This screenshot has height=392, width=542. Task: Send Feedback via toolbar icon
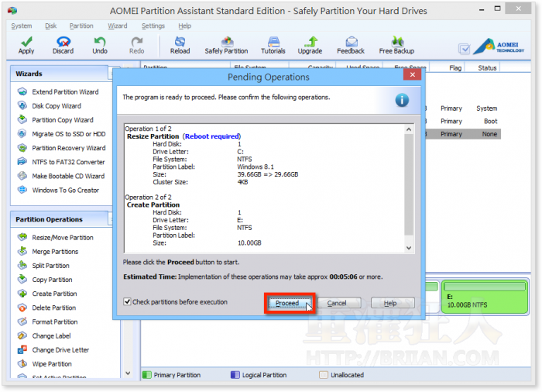[351, 45]
